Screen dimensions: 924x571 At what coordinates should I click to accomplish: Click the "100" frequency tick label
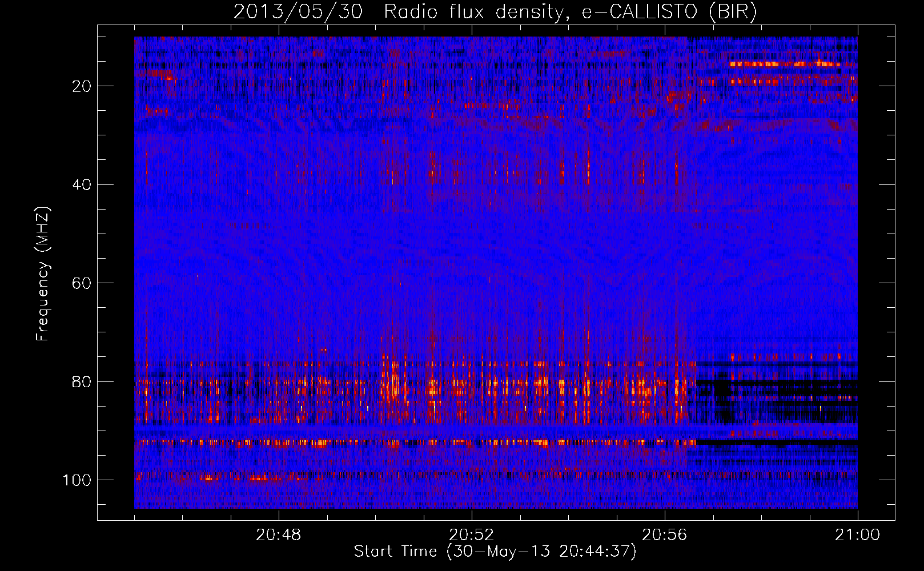(x=77, y=480)
